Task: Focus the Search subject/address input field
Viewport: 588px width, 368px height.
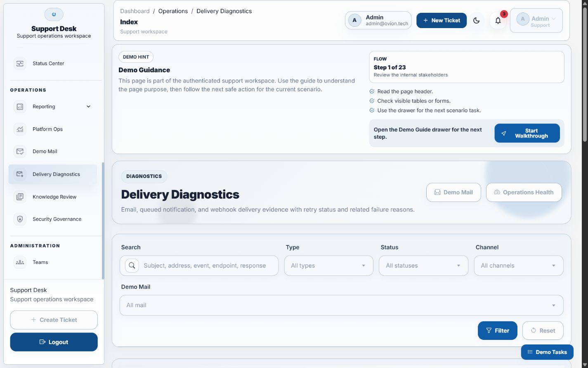Action: [x=199, y=266]
